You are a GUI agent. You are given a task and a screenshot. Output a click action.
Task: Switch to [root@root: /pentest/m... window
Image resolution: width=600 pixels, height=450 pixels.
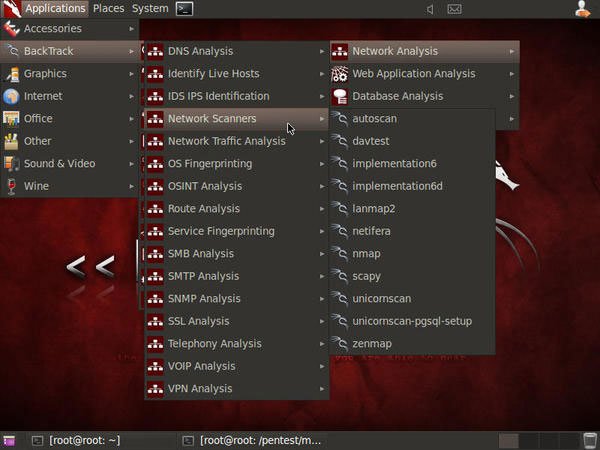point(253,441)
